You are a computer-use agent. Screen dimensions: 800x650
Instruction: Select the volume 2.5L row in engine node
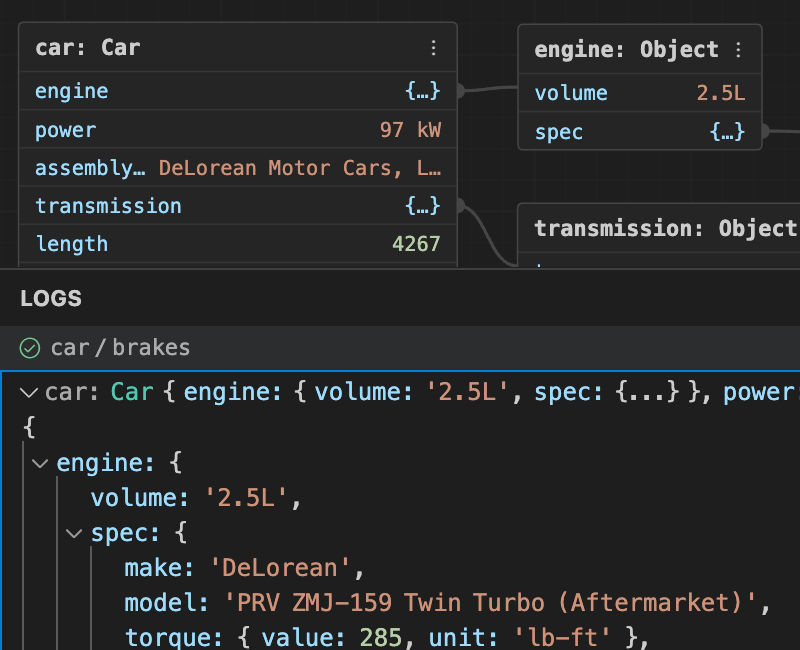click(640, 92)
